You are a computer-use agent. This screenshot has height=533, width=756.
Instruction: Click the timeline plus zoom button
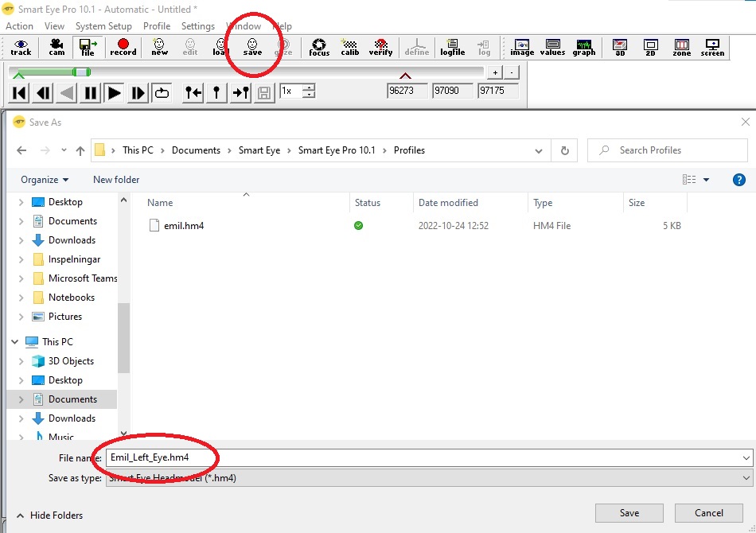coord(495,72)
